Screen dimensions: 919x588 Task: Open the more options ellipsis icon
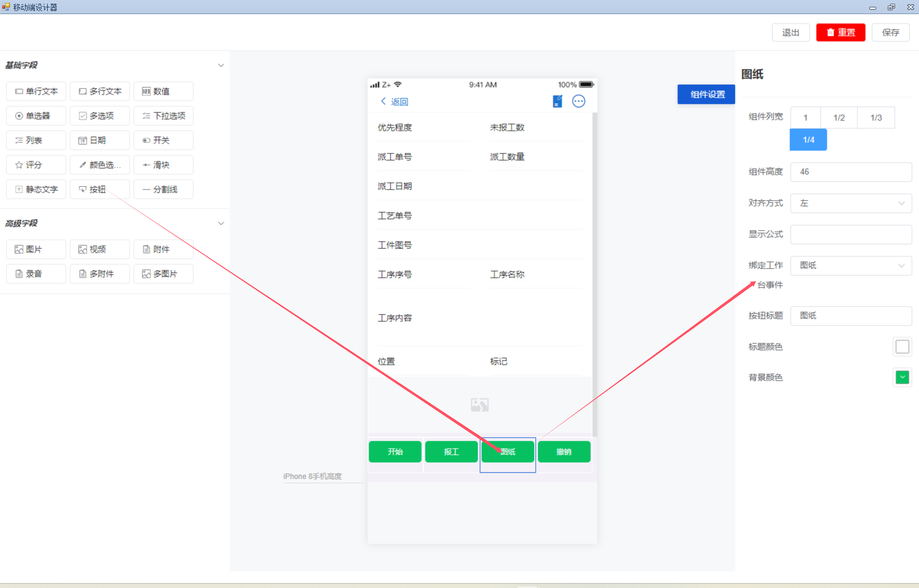tap(578, 101)
